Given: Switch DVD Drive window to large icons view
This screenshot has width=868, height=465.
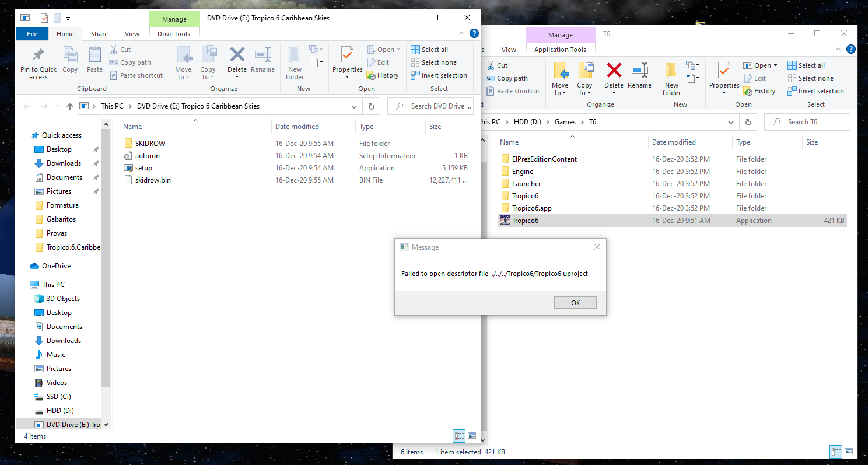Looking at the screenshot, I should (x=472, y=436).
